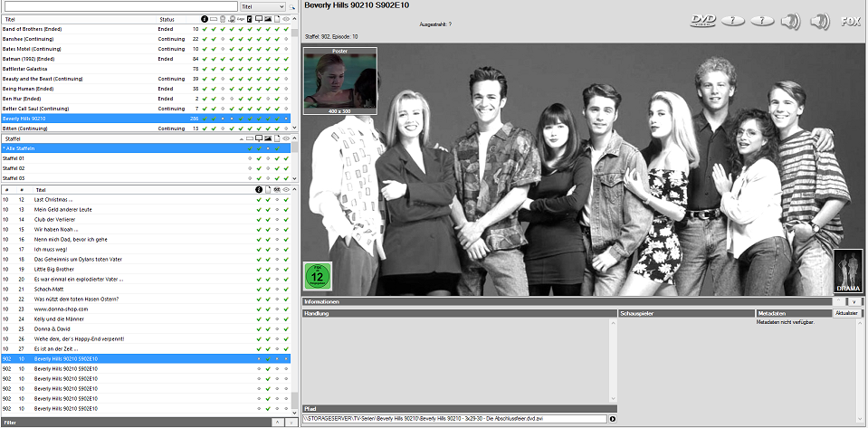The image size is (868, 428).
Task: Click the monitor column icon in series list header
Action: click(x=259, y=19)
